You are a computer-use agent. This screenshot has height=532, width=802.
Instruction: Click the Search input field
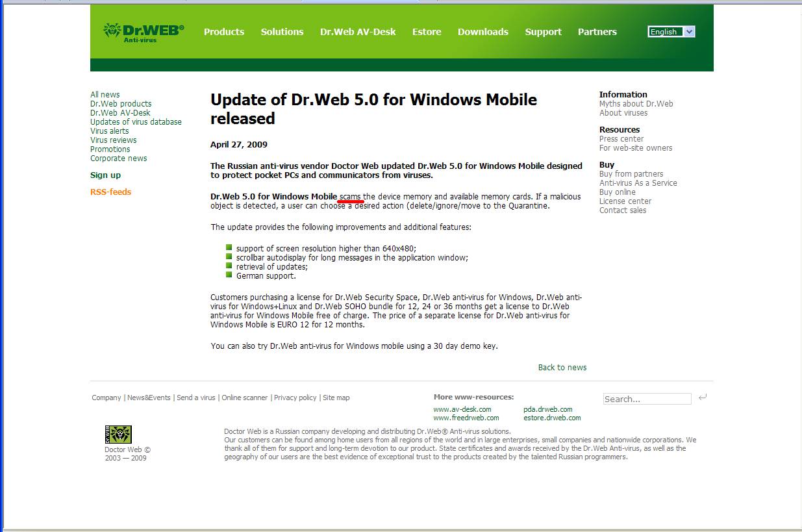click(x=647, y=399)
